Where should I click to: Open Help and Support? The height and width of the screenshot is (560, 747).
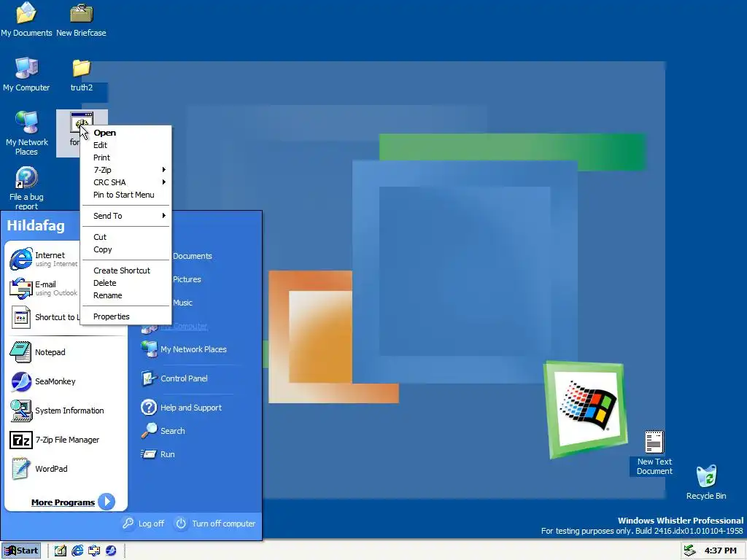182,408
